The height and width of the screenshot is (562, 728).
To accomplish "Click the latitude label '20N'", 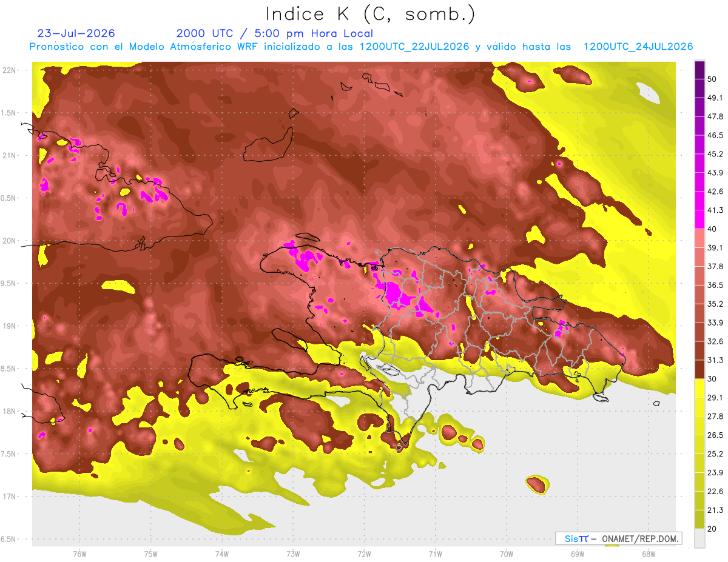I will 9,241.
